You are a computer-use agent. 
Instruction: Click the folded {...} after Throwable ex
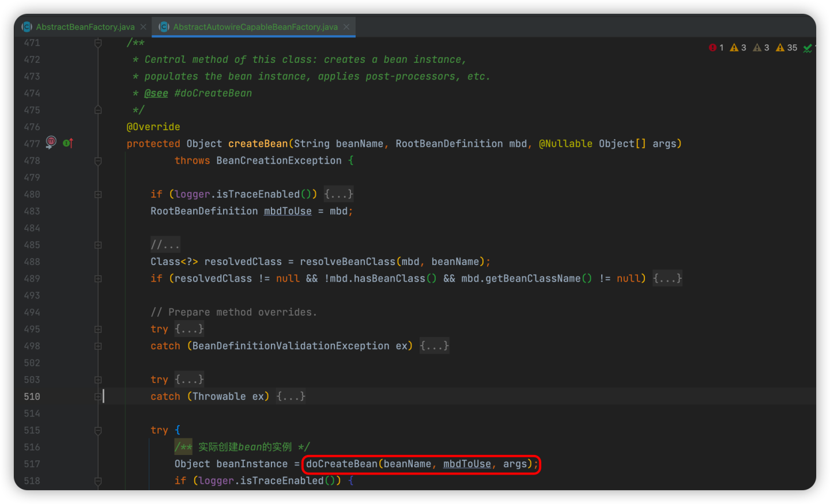pyautogui.click(x=290, y=397)
